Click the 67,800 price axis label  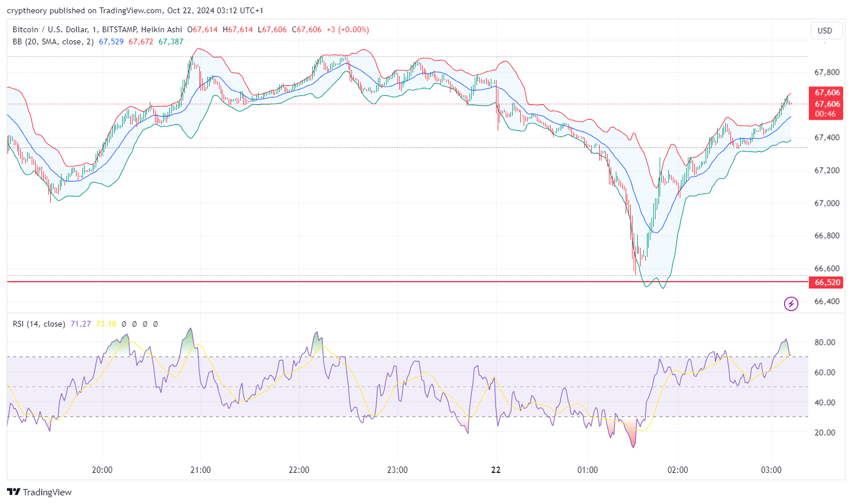click(827, 73)
